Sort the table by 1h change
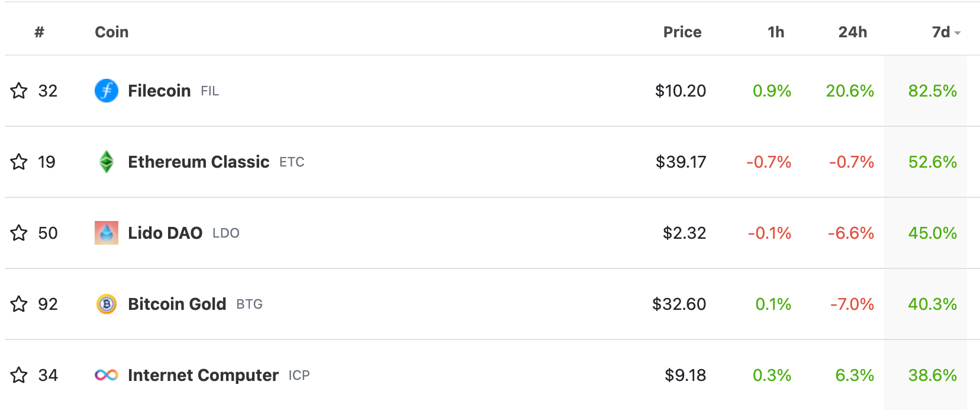The width and height of the screenshot is (980, 410). point(776,32)
